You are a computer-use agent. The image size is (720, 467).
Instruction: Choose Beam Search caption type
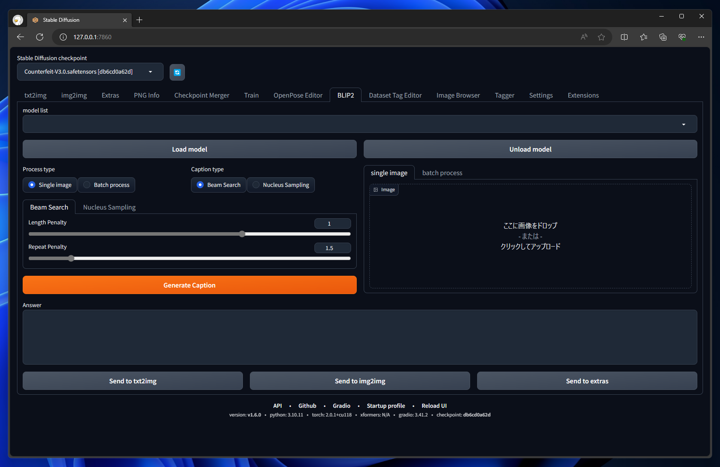(x=218, y=185)
